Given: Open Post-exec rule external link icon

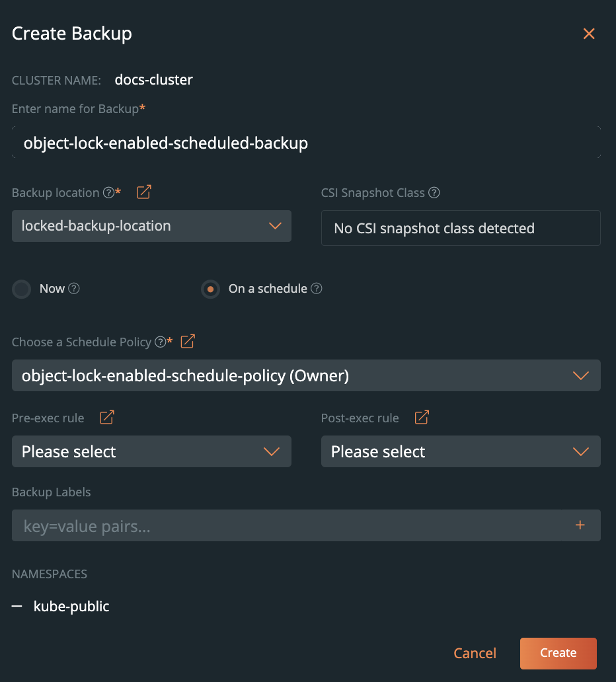Looking at the screenshot, I should (422, 418).
